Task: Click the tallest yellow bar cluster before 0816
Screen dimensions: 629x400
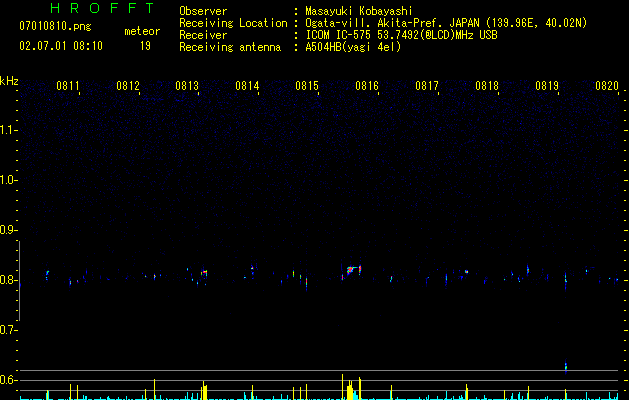Action: pos(350,388)
